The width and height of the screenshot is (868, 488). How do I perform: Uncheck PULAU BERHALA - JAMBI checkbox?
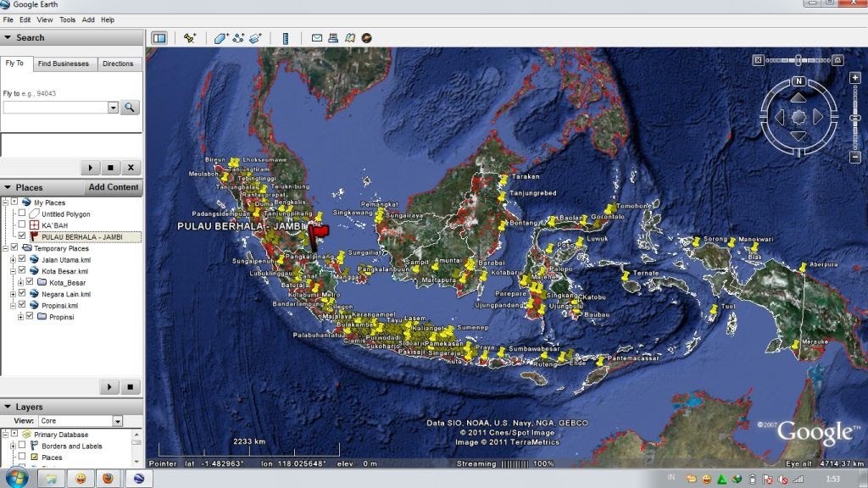pos(21,236)
